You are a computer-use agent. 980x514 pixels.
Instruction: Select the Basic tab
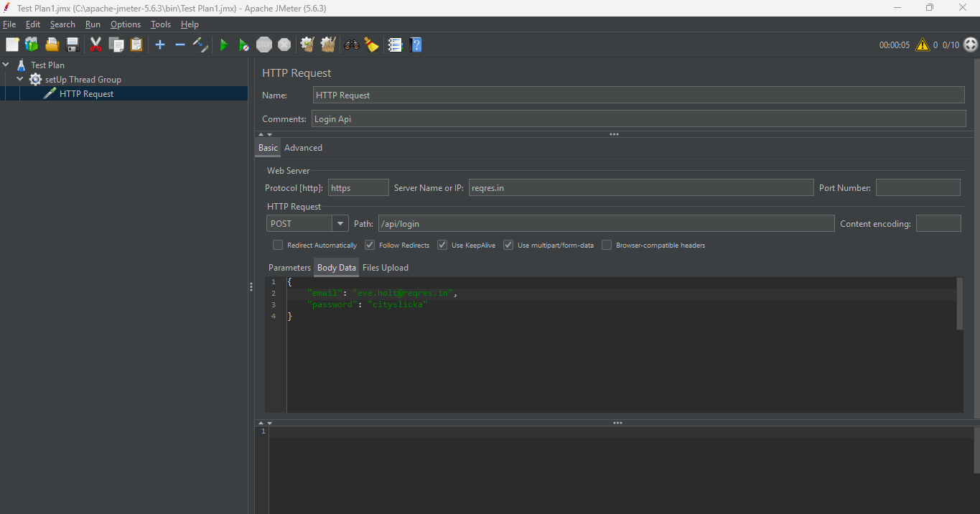268,148
